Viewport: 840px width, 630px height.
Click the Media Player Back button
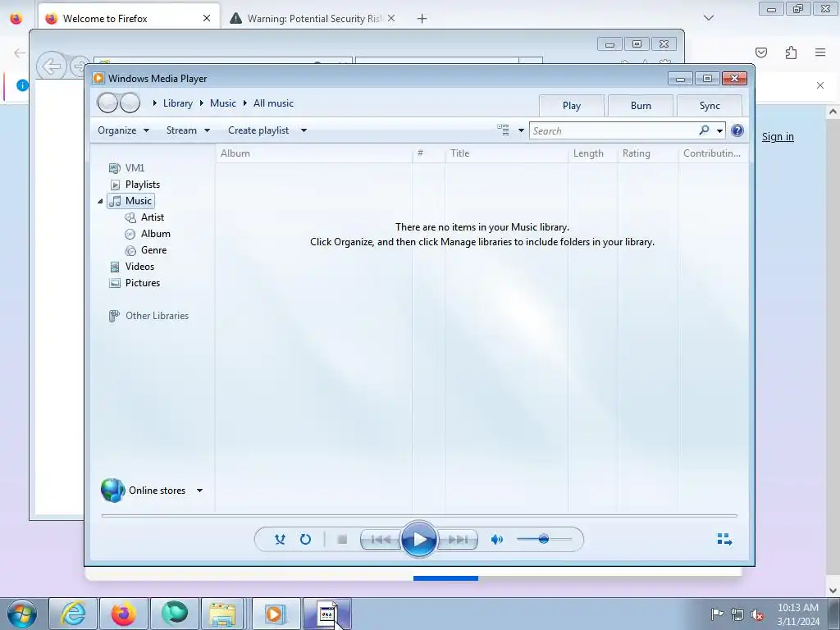107,103
